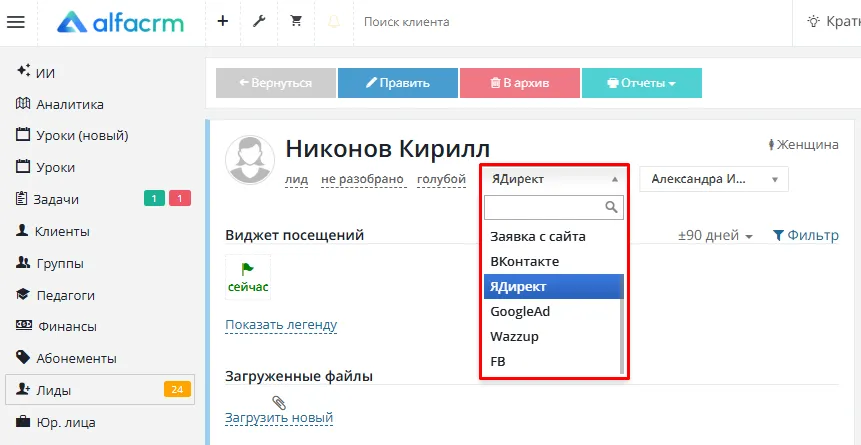
Task: Click the paperclip upload icon
Action: click(x=279, y=403)
